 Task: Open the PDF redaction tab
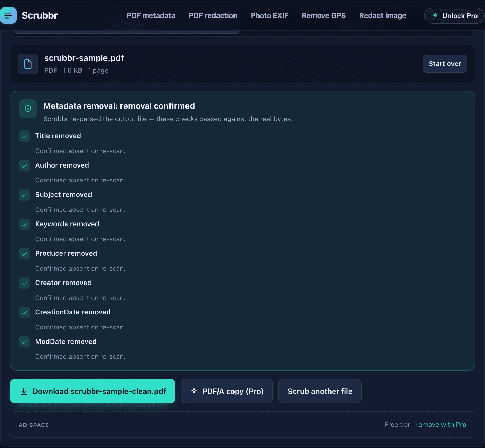point(213,16)
